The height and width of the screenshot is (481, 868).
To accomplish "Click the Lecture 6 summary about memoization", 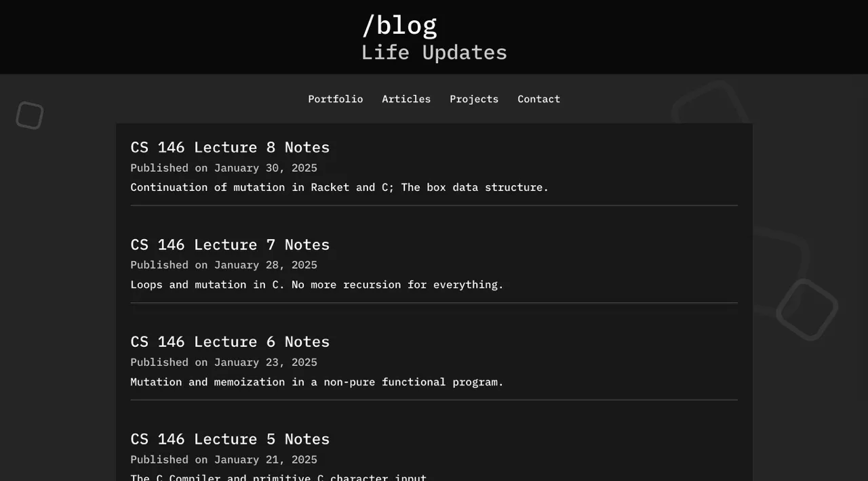I will point(317,381).
